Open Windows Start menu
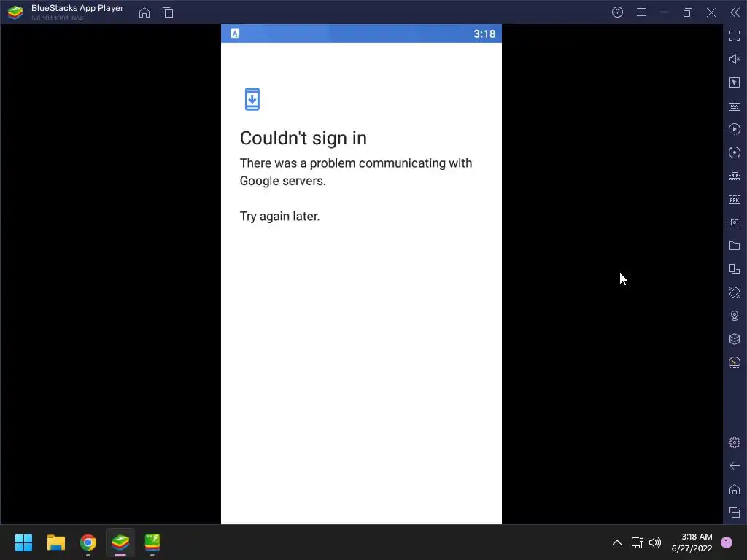747x560 pixels. [23, 542]
